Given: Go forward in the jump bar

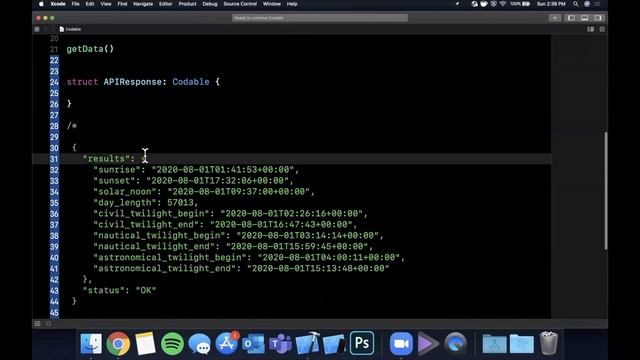Looking at the screenshot, I should click(53, 29).
